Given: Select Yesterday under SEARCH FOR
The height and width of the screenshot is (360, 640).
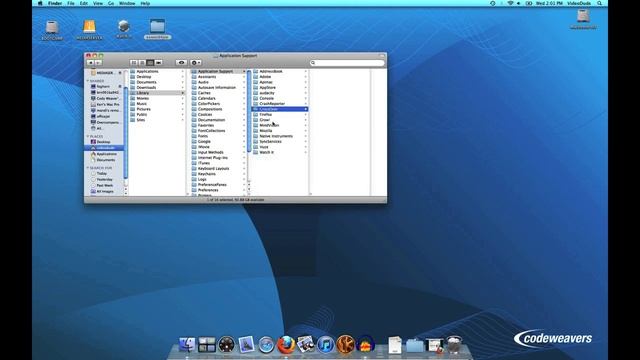Looking at the screenshot, I should pyautogui.click(x=103, y=180).
